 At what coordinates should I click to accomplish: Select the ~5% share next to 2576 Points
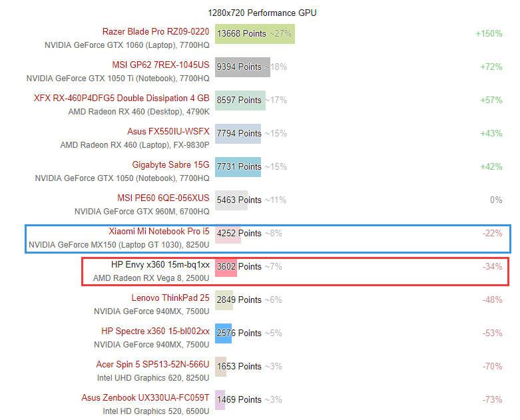(273, 333)
